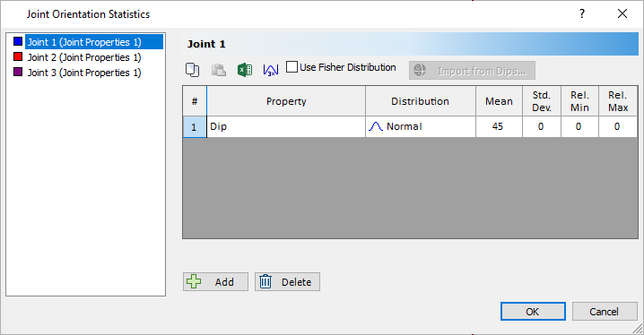Click the purple swatch for Joint 3
Viewport: 644px width, 335px height.
click(x=18, y=72)
